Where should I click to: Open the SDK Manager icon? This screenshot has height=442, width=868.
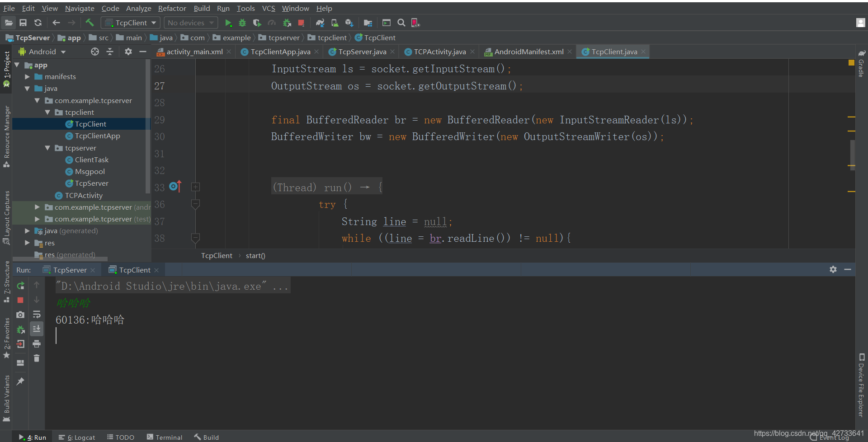[x=349, y=23]
